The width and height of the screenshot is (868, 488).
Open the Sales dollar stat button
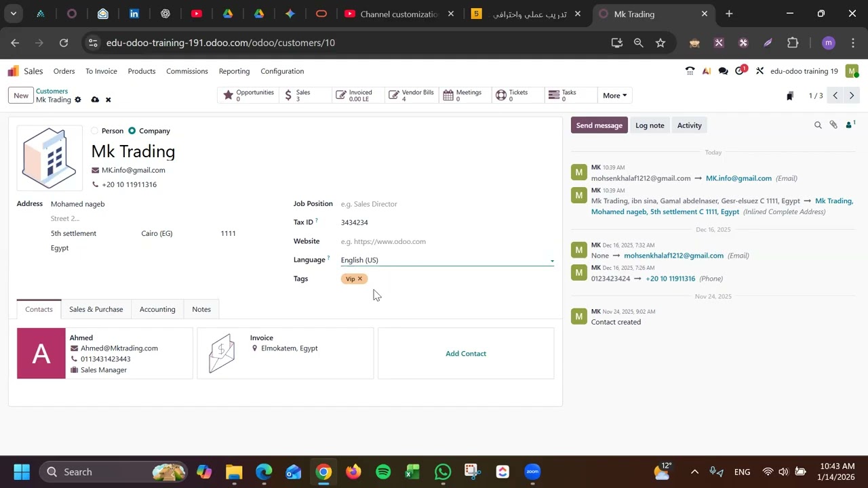pyautogui.click(x=307, y=96)
